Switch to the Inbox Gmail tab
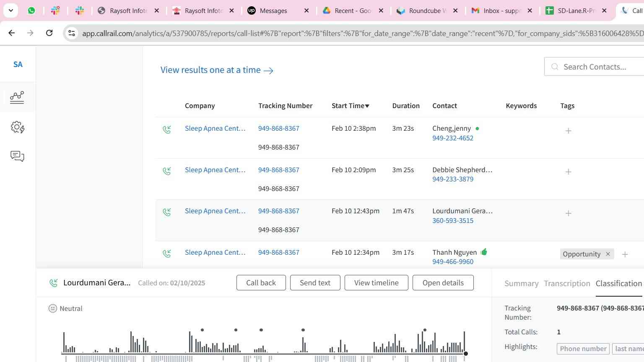 click(502, 10)
